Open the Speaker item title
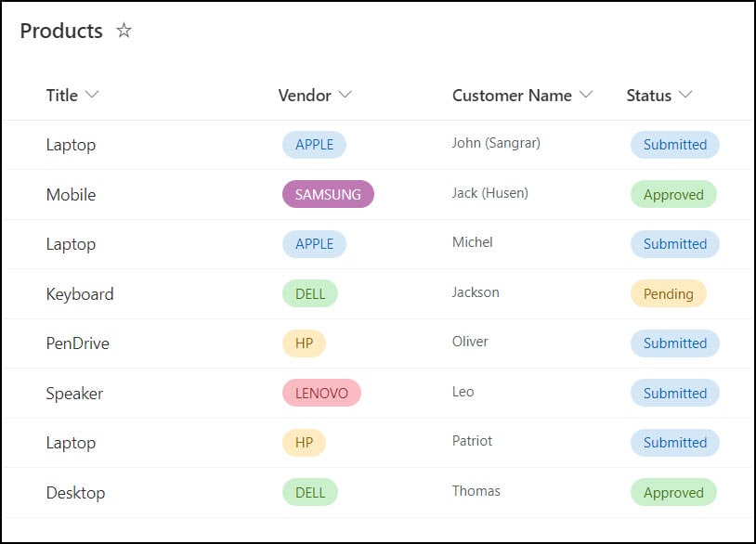Viewport: 756px width, 544px height. (x=74, y=394)
